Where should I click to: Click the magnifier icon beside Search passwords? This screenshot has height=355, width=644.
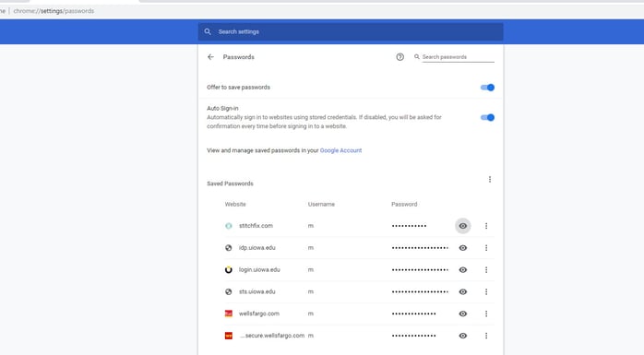click(x=417, y=56)
